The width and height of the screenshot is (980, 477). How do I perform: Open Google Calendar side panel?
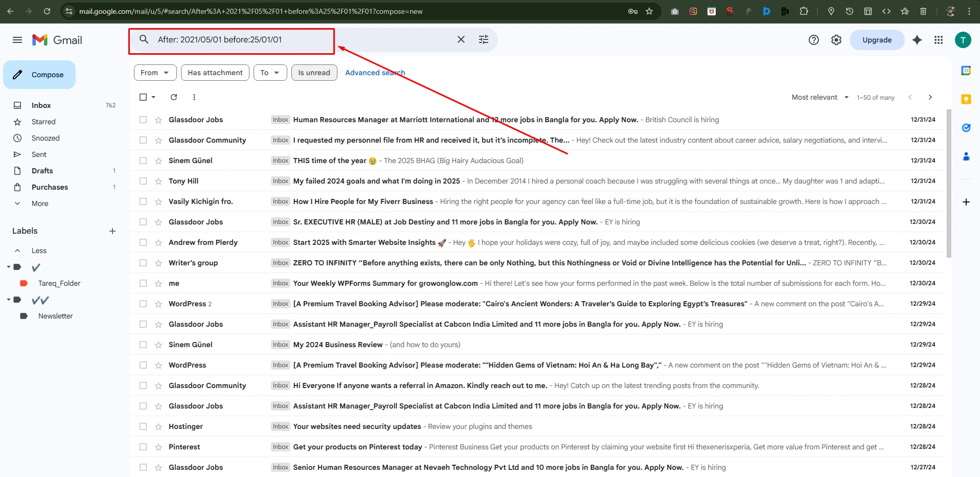pos(966,71)
